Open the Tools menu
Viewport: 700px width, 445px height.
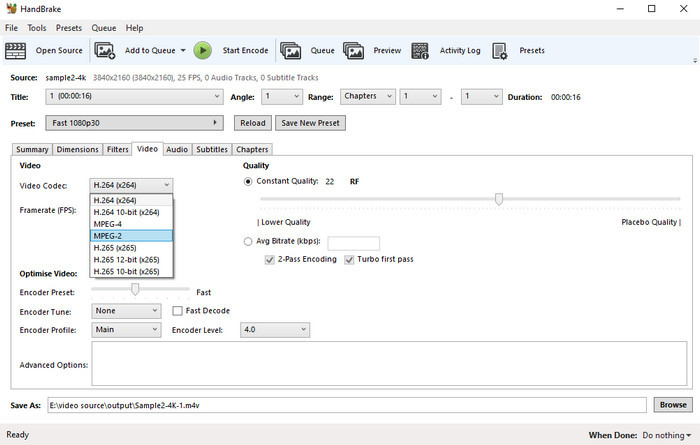pos(37,28)
